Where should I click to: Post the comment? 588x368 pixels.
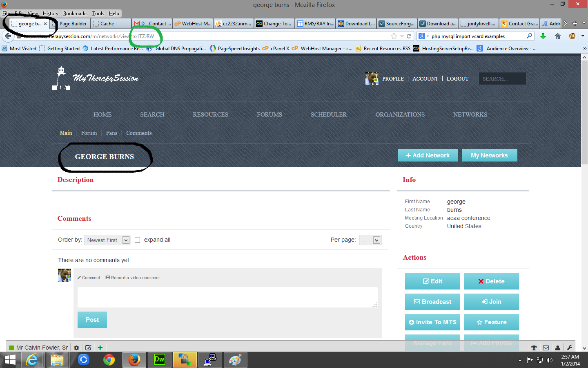click(92, 320)
